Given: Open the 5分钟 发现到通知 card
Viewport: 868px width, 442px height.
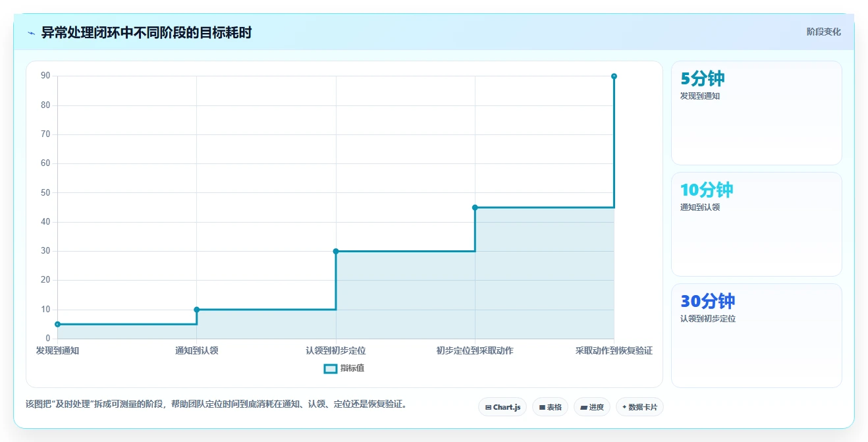Looking at the screenshot, I should click(756, 113).
